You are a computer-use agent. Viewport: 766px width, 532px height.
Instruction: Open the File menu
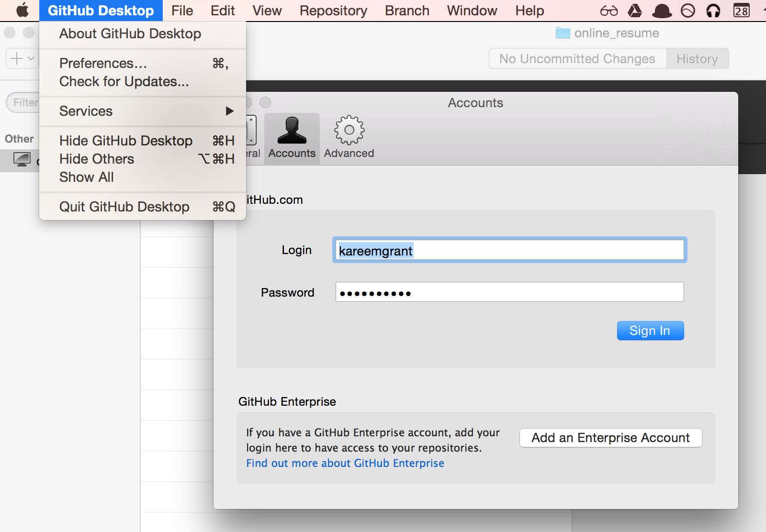point(182,11)
